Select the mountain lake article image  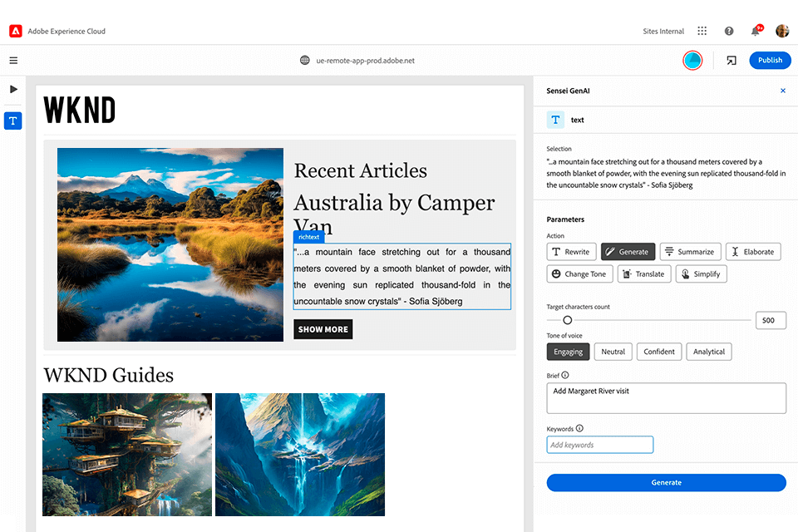coord(170,245)
